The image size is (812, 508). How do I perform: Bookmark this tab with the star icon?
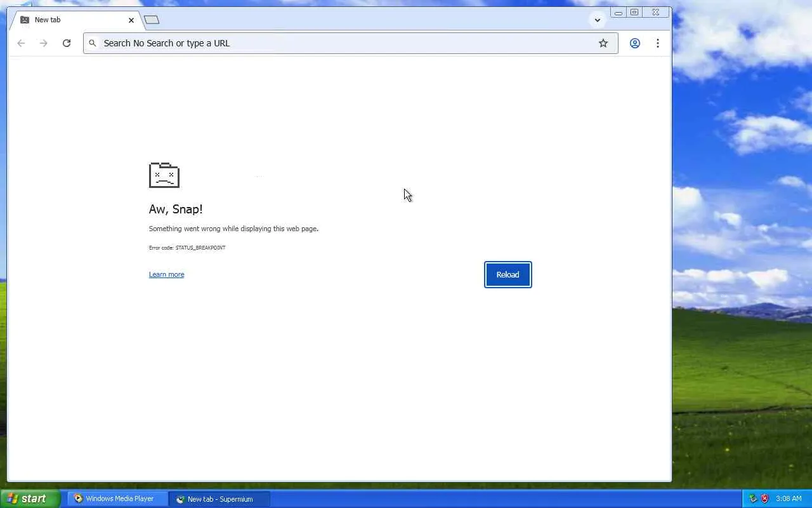[x=603, y=43]
